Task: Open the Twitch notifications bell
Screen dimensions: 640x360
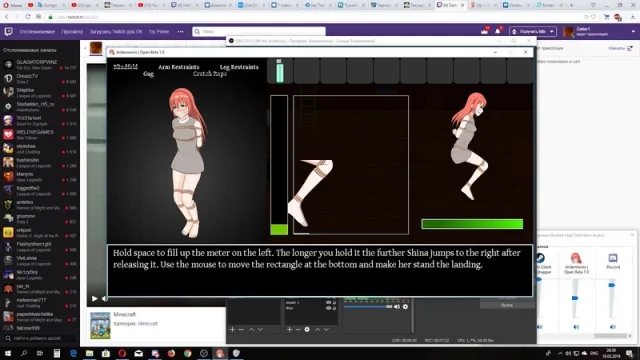Action: [498, 31]
